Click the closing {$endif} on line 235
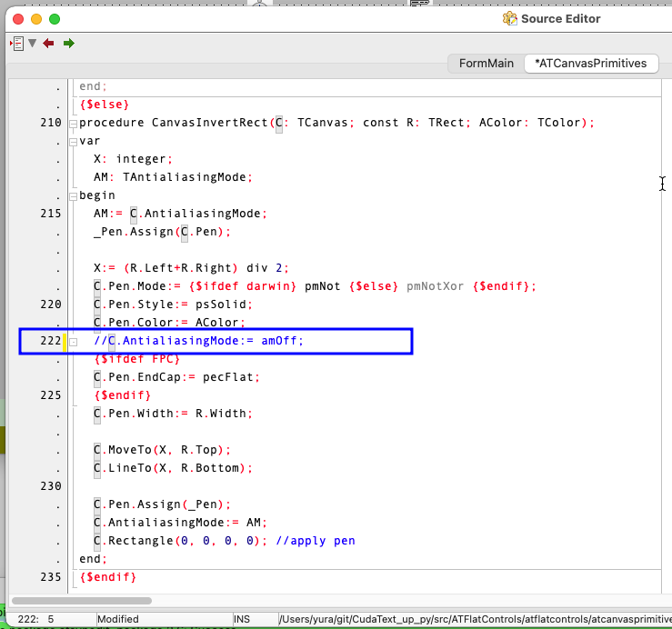The height and width of the screenshot is (629, 672). coord(108,577)
